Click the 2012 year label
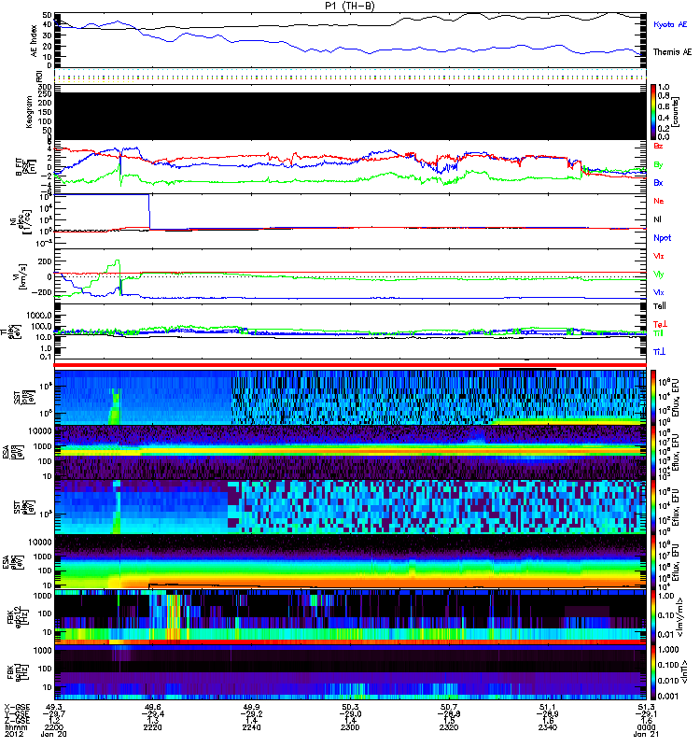The height and width of the screenshot is (747, 700). click(13, 734)
